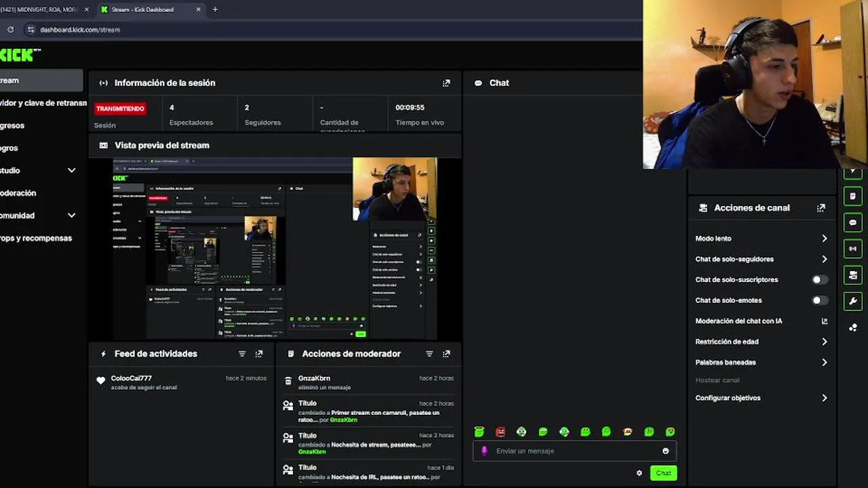This screenshot has width=868, height=488.
Task: Click the greyed-out Hostear canal entry
Action: [x=717, y=380]
